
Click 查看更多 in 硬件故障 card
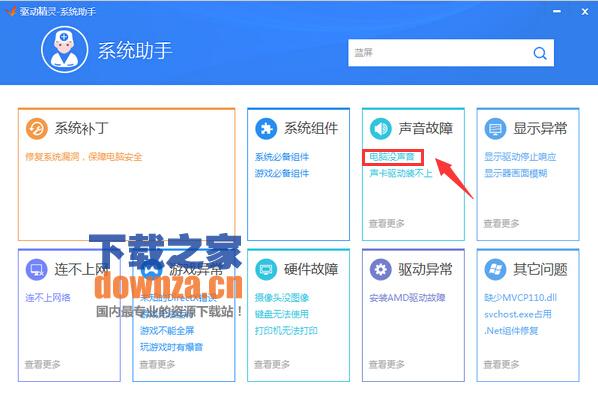tap(272, 364)
